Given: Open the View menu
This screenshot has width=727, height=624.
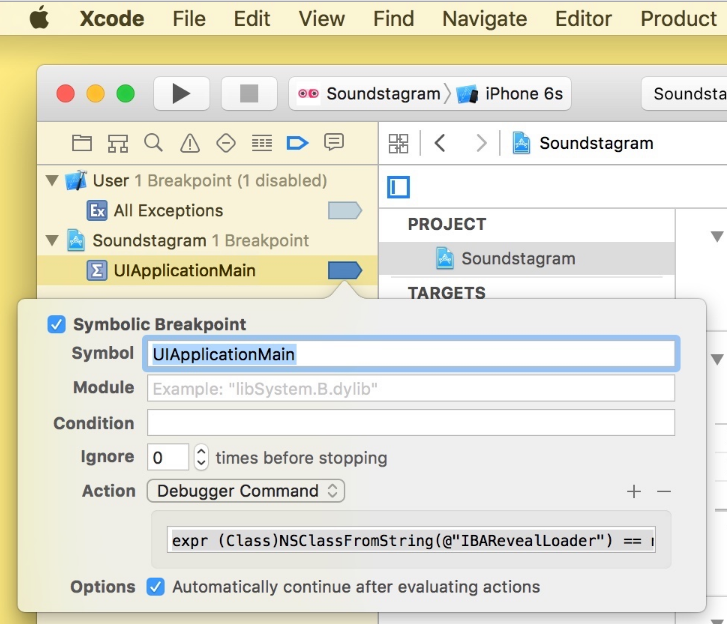Looking at the screenshot, I should coord(322,19).
